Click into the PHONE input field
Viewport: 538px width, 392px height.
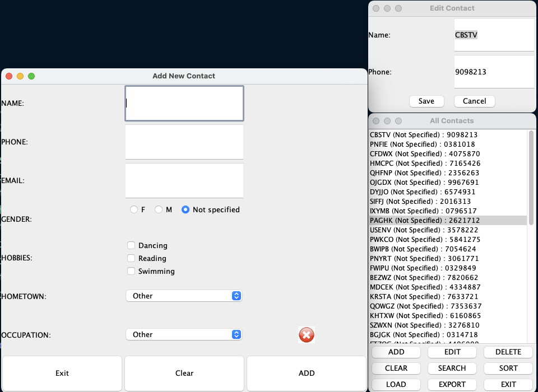tap(184, 142)
